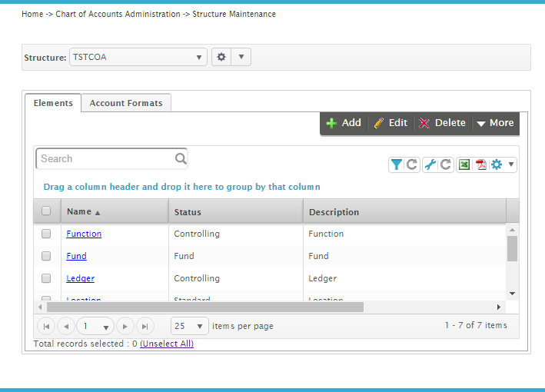
Task: Go to the first page
Action: (x=46, y=327)
